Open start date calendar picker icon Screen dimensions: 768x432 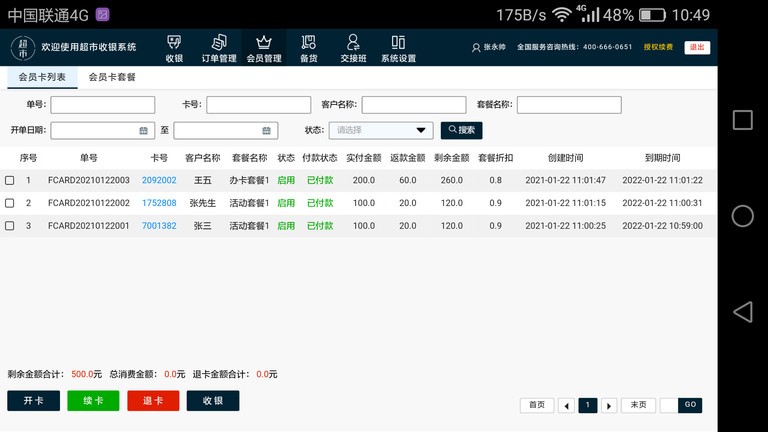point(144,130)
